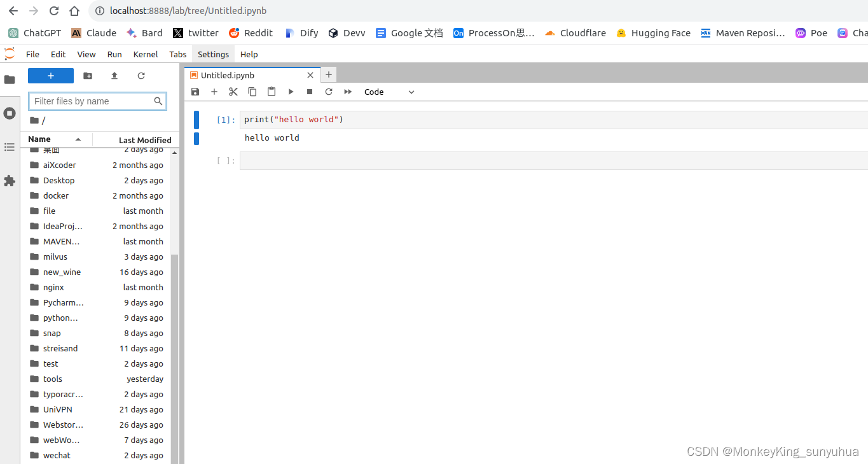Image resolution: width=868 pixels, height=464 pixels.
Task: Interrupt the kernel stop icon
Action: [310, 92]
